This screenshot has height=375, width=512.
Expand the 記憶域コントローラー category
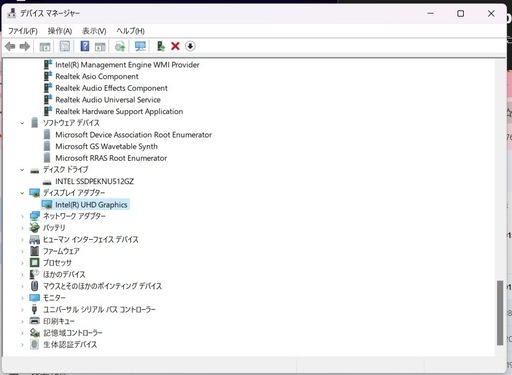[x=22, y=333]
